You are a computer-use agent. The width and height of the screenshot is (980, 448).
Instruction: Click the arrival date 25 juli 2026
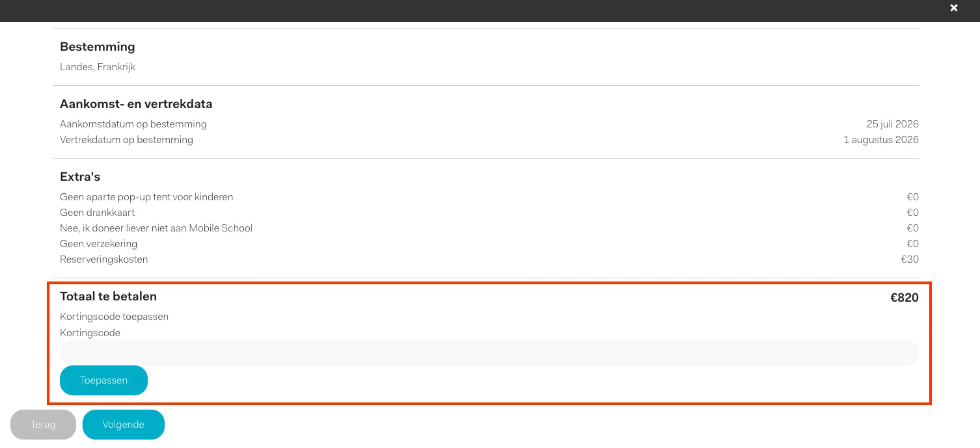[x=892, y=124]
